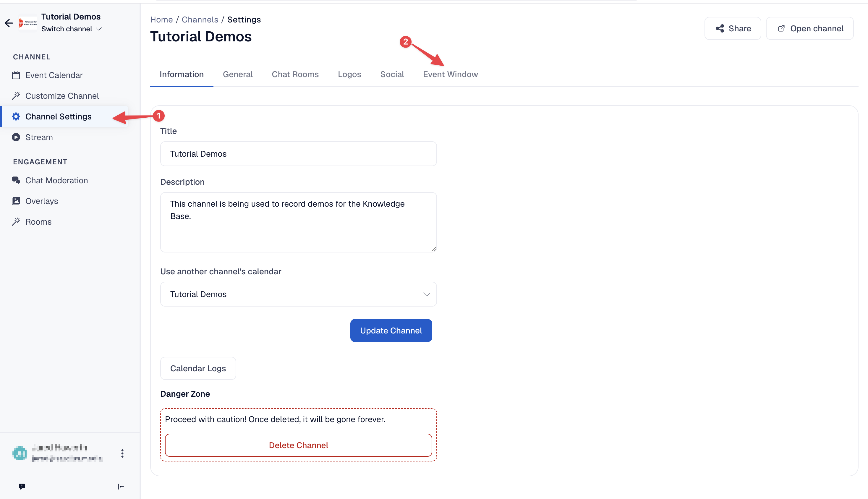Switch to the Social tab
This screenshot has width=868, height=499.
[392, 74]
